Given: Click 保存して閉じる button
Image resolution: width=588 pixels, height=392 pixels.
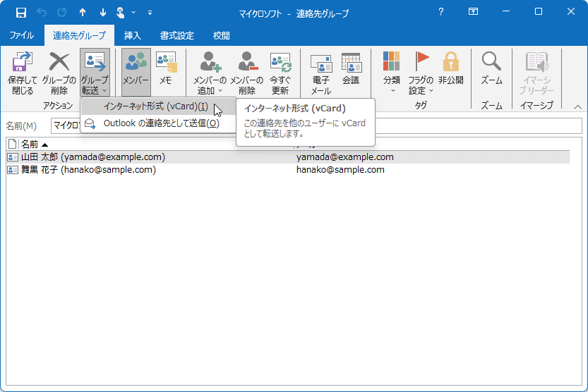Looking at the screenshot, I should coord(23,73).
